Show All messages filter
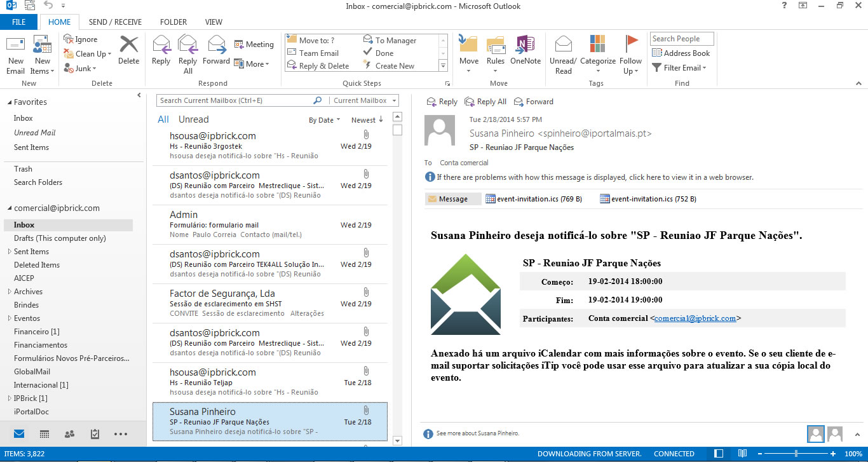868x462 pixels. [x=163, y=119]
